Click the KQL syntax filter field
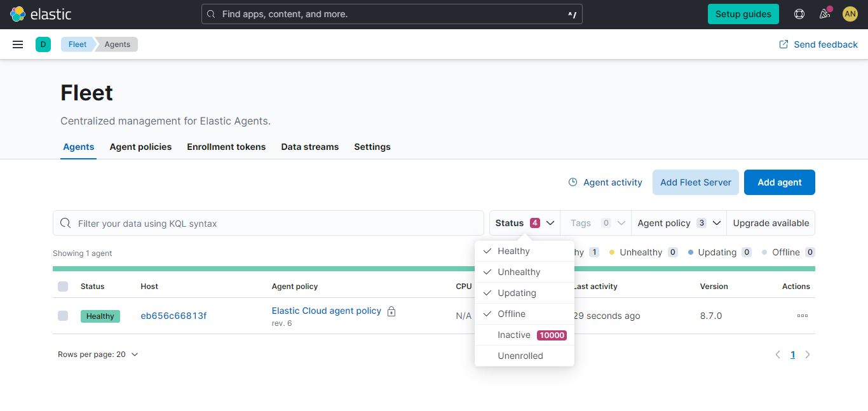 coord(267,223)
